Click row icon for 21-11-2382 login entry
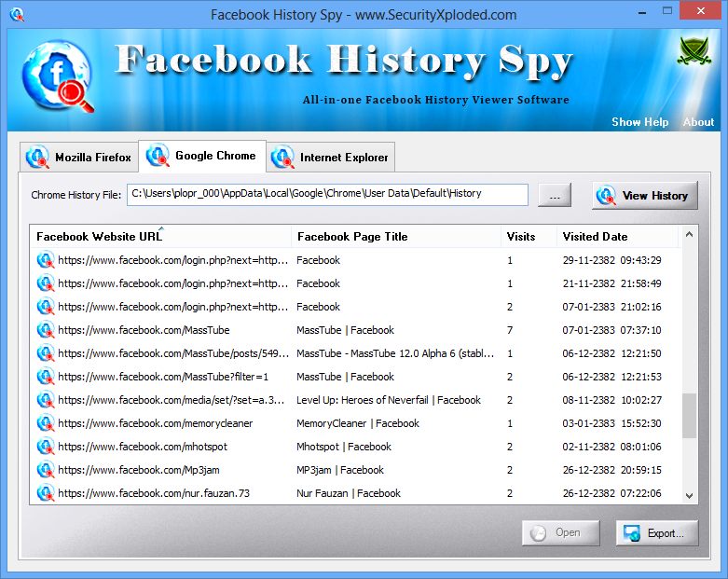 tap(46, 283)
